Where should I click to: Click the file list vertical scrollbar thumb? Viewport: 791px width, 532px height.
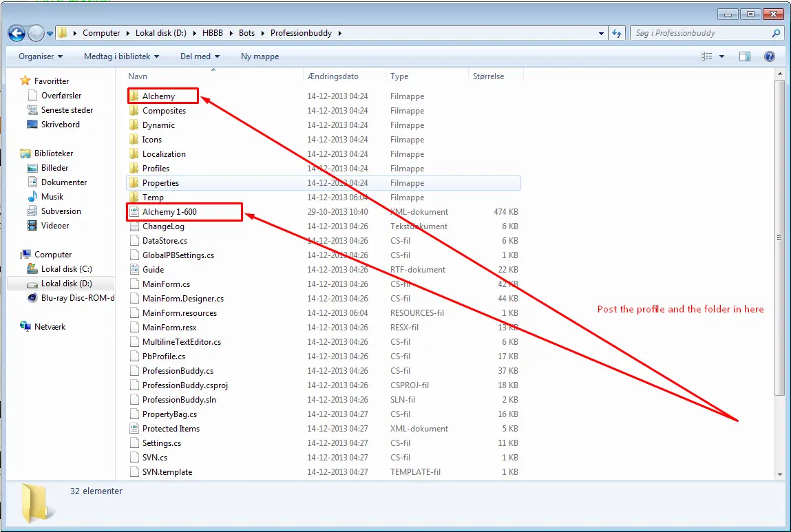coord(780,237)
